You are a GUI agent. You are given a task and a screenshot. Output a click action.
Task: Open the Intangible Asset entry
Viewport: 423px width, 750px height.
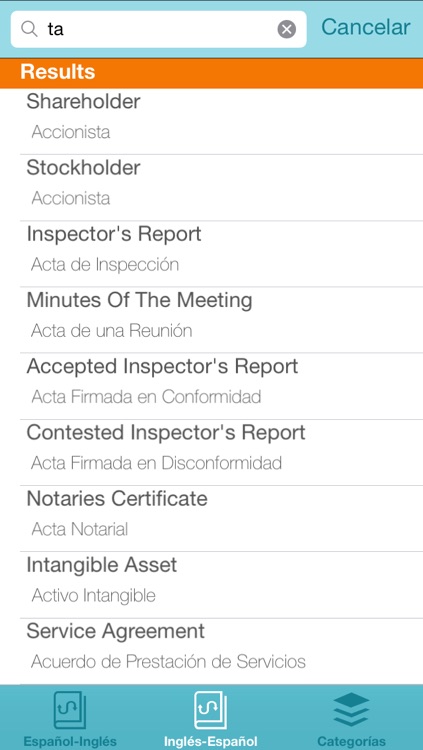(x=222, y=585)
